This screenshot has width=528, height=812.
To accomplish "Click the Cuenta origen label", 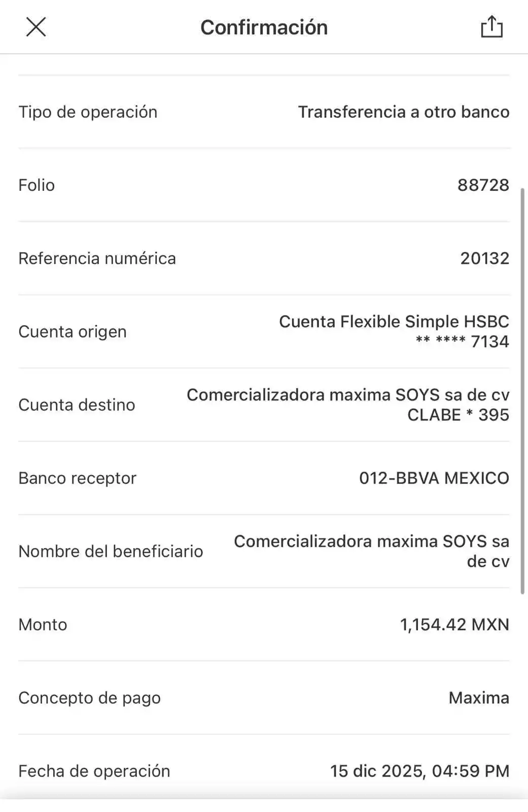I will point(73,332).
